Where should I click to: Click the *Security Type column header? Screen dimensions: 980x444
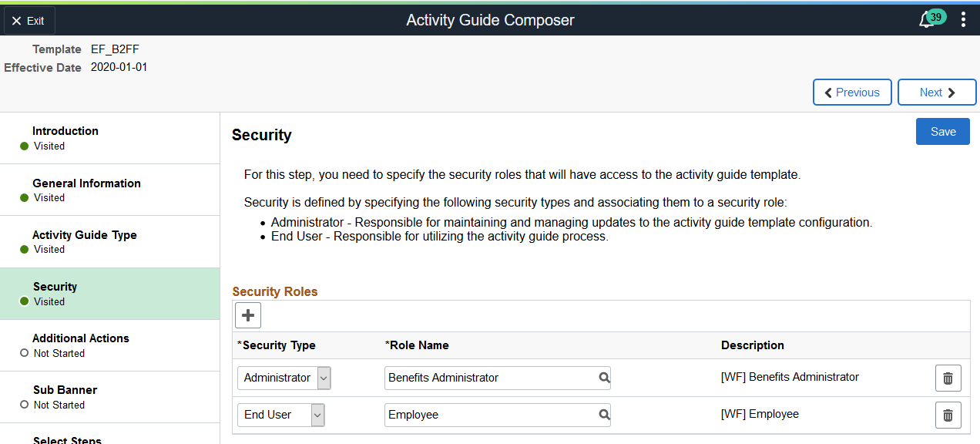click(x=277, y=345)
